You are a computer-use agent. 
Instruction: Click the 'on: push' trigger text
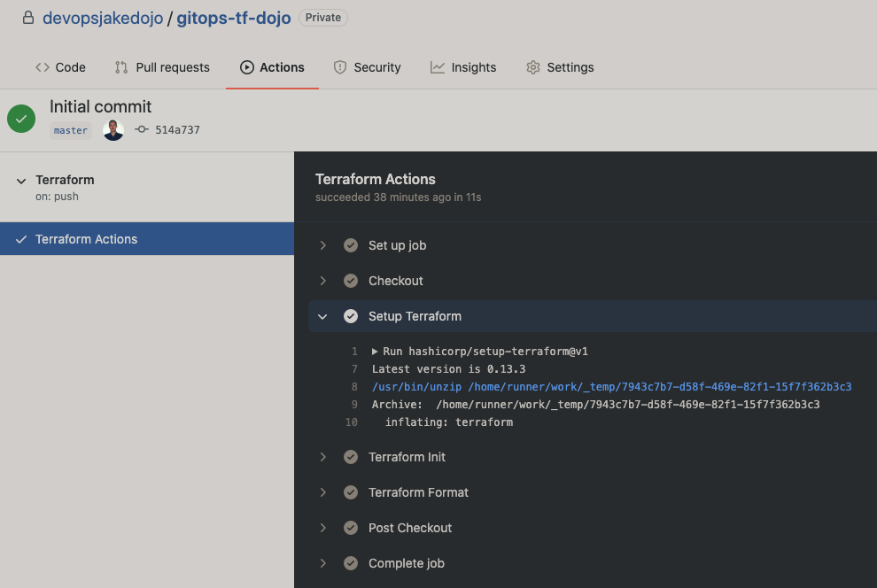[x=57, y=197]
